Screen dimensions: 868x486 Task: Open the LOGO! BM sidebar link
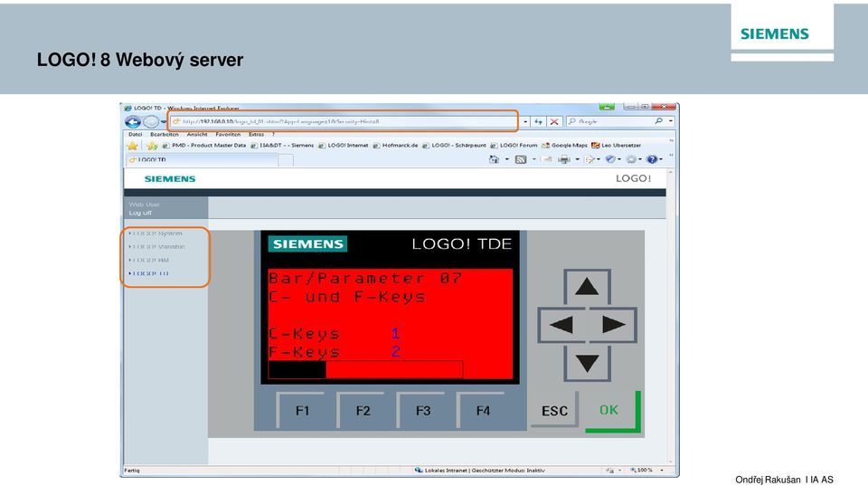pyautogui.click(x=149, y=260)
